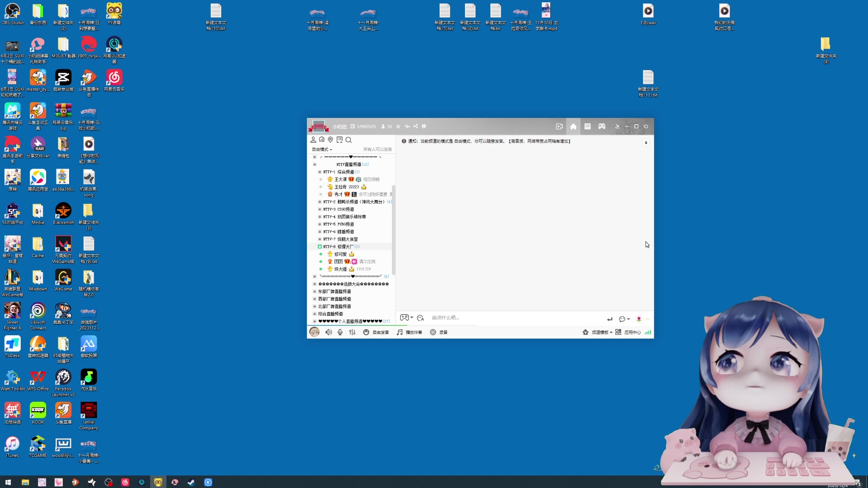Click user 修可爱 in channel list
Screen dimensions: 868x488
click(340, 254)
